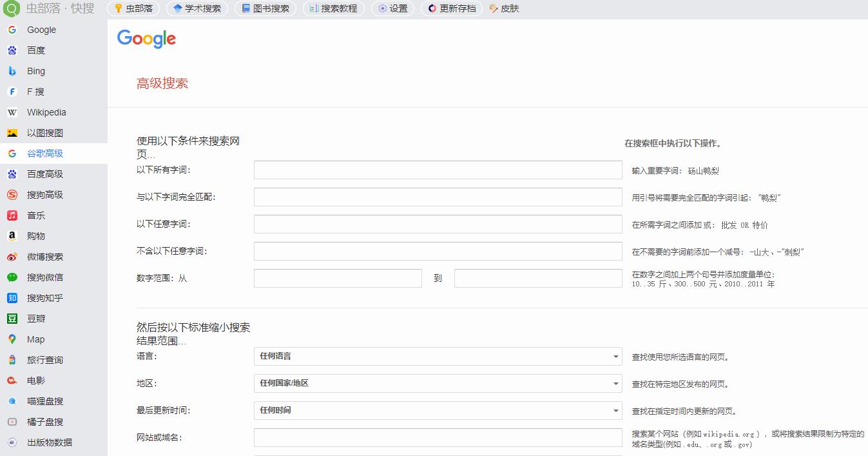Click the 数字范围 从 input box
Viewport: 868px width, 456px height.
[x=338, y=279]
